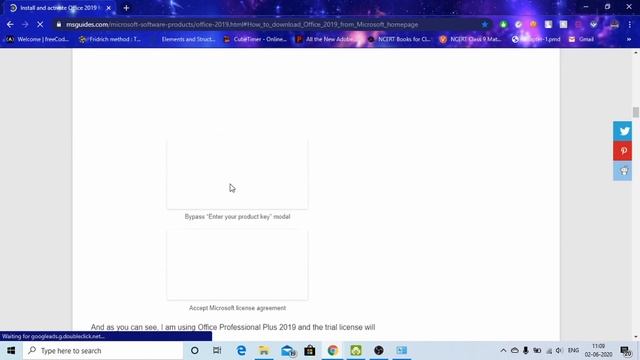This screenshot has height=360, width=640.
Task: Click the scrollbar down arrow
Action: pos(636,337)
